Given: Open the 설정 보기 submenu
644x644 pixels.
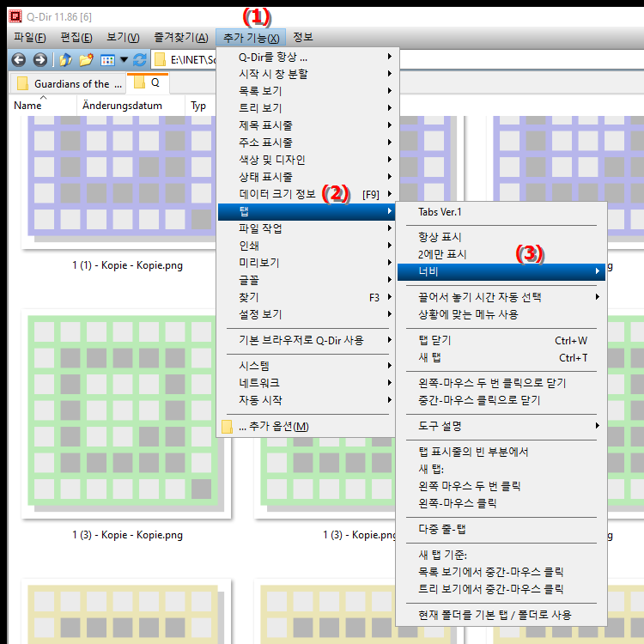Looking at the screenshot, I should [306, 314].
